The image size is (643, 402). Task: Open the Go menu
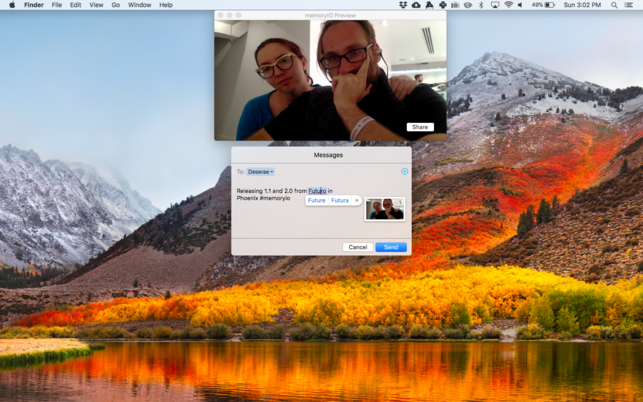pos(116,5)
